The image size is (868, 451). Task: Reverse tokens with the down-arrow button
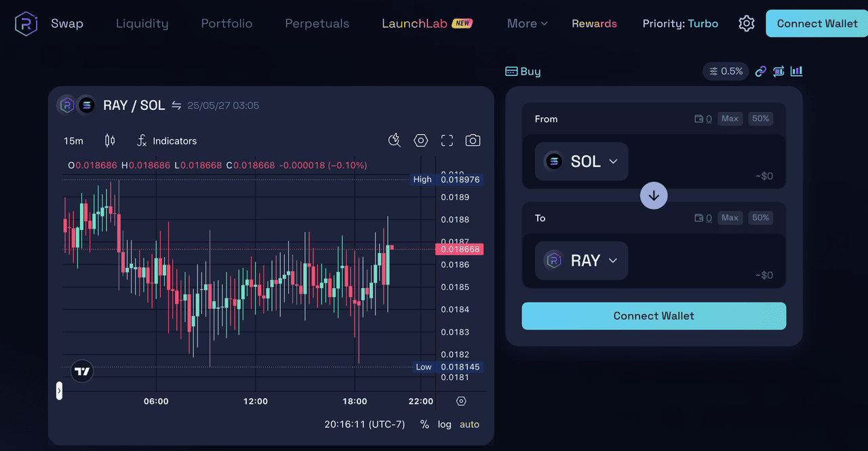click(x=654, y=195)
